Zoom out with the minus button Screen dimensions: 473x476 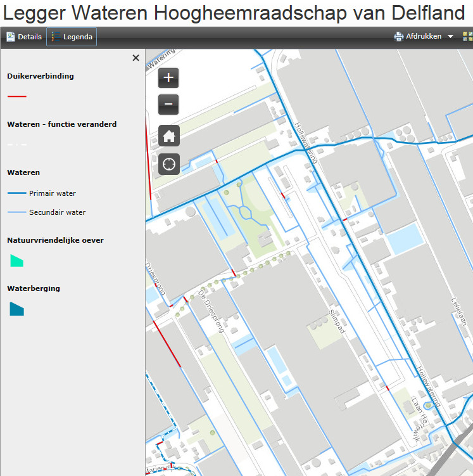pos(168,105)
